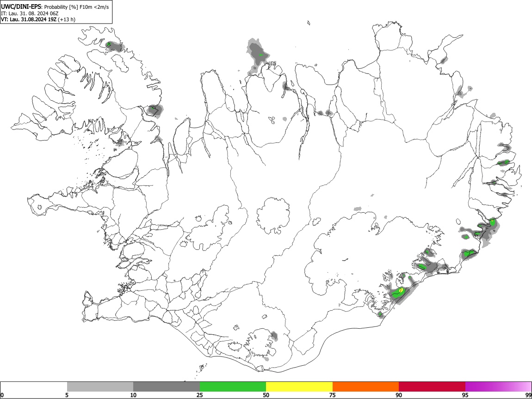Click the 'IT: Lau. 31. 08. 2024 06Z' line

(x=30, y=13)
